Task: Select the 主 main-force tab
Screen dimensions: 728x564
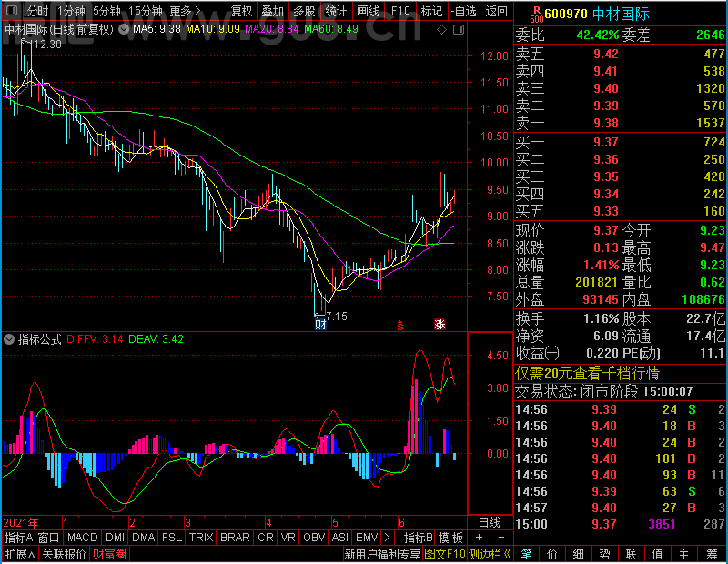Action: click(x=684, y=554)
